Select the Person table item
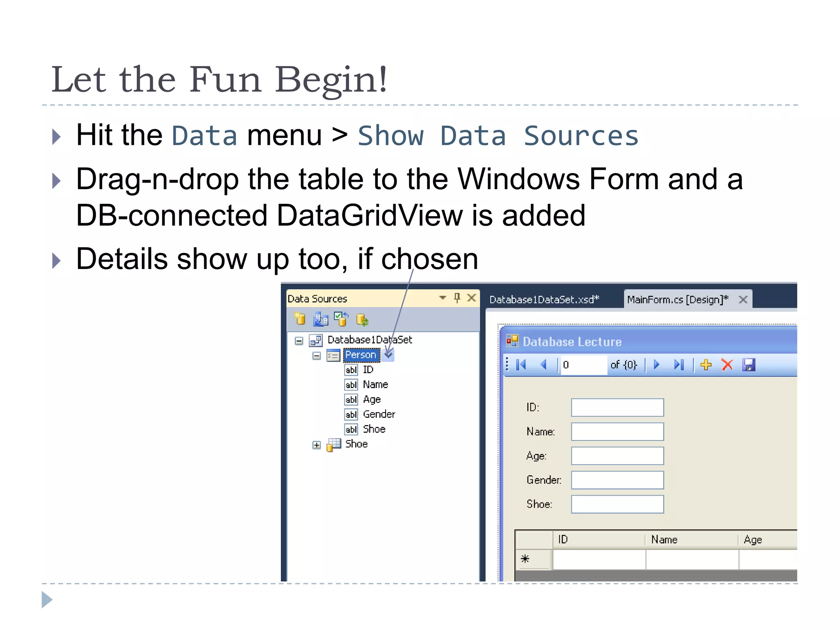Image resolution: width=840 pixels, height=630 pixels. (361, 355)
